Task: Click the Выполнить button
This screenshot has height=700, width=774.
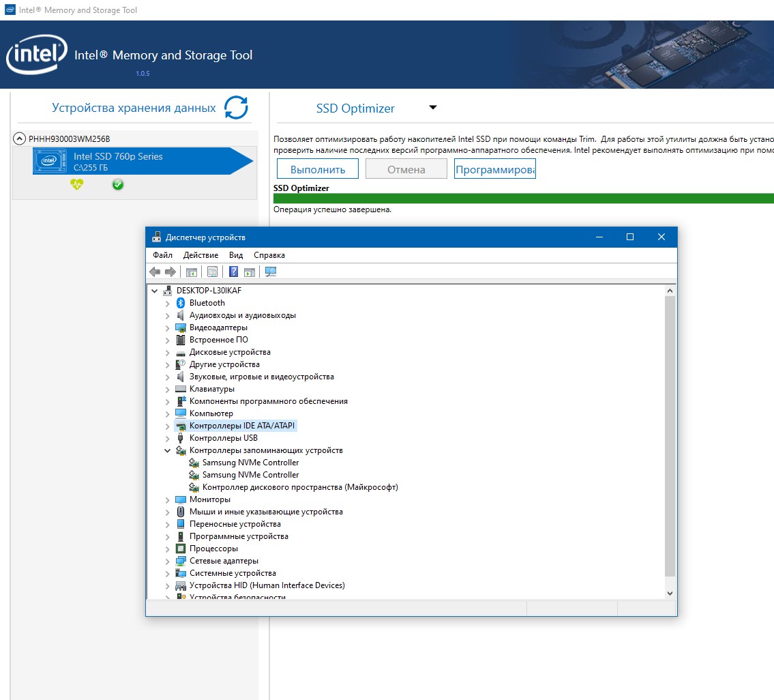Action: point(317,169)
